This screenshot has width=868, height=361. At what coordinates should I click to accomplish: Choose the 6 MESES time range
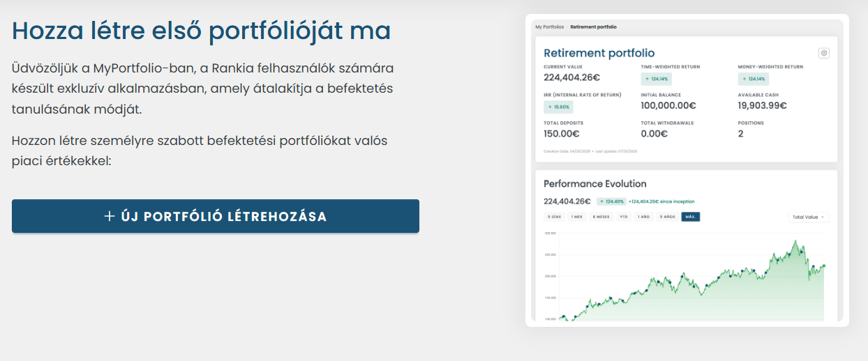(x=601, y=217)
